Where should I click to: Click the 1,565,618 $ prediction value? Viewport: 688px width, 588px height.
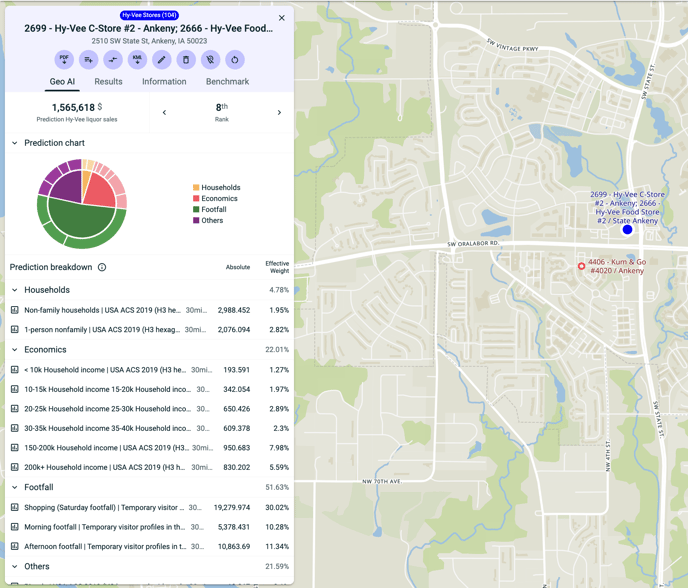click(77, 108)
